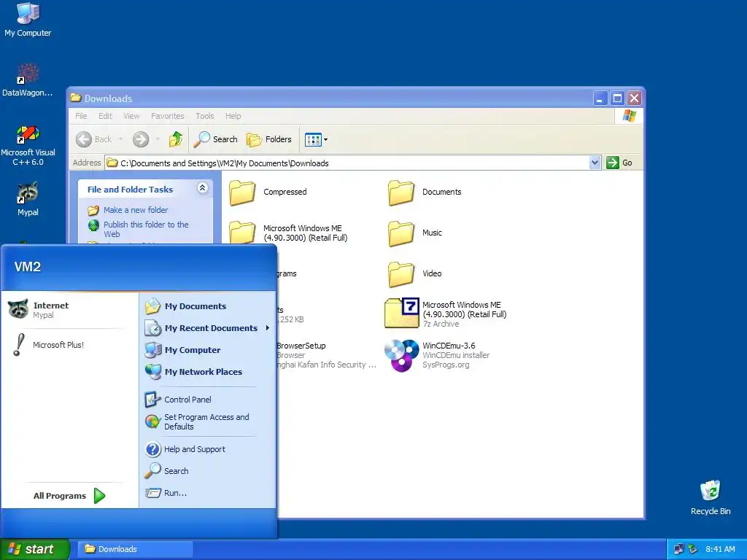Screen dimensions: 747x560
Task: Open Tools menu
Action: pos(205,116)
